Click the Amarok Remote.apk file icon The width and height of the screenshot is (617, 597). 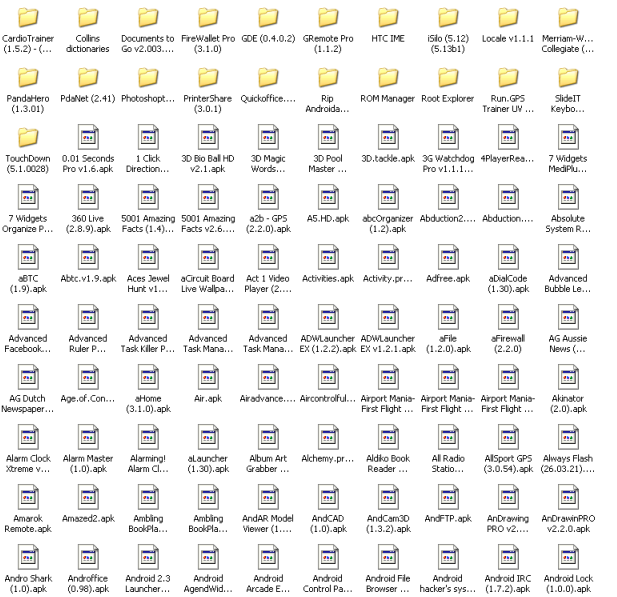click(x=28, y=497)
